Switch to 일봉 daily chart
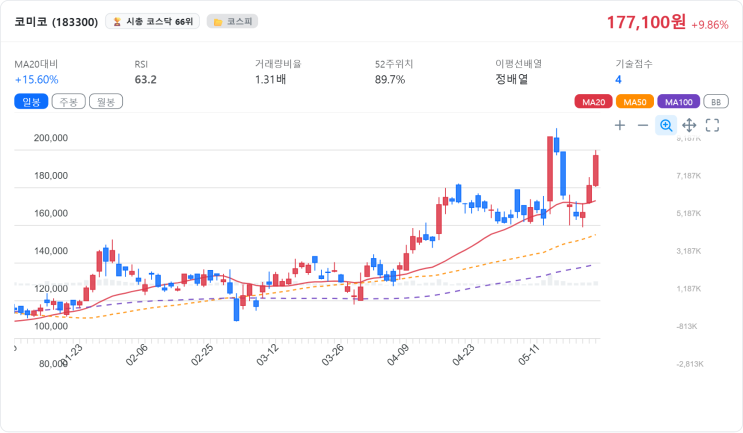743x433 pixels. tap(31, 101)
